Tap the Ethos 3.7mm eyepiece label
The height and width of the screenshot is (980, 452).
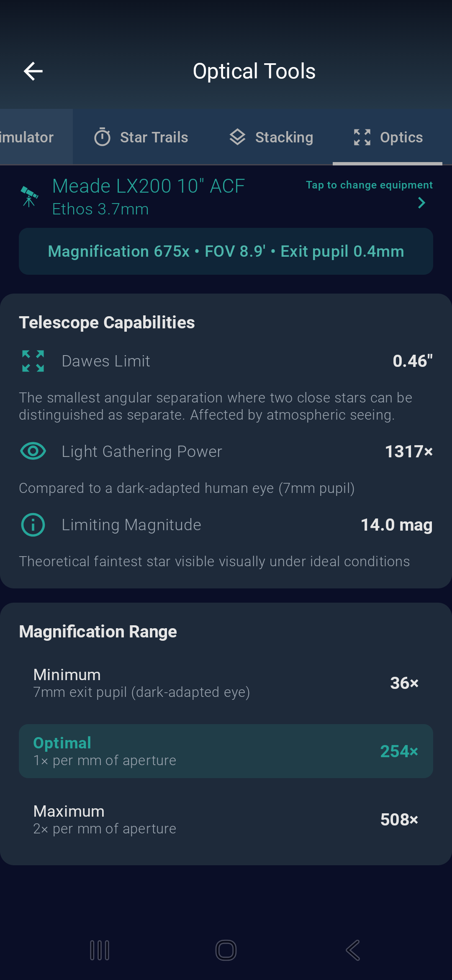pos(100,209)
